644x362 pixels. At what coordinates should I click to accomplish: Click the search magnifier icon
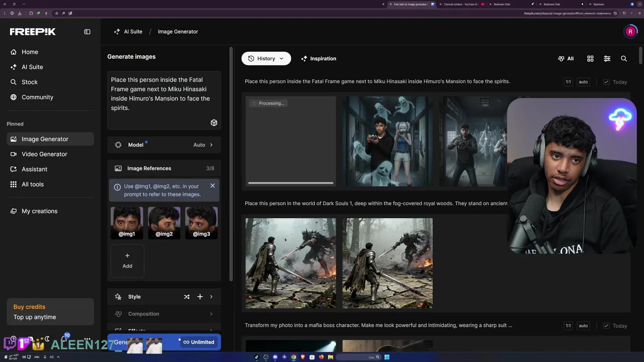point(624,59)
